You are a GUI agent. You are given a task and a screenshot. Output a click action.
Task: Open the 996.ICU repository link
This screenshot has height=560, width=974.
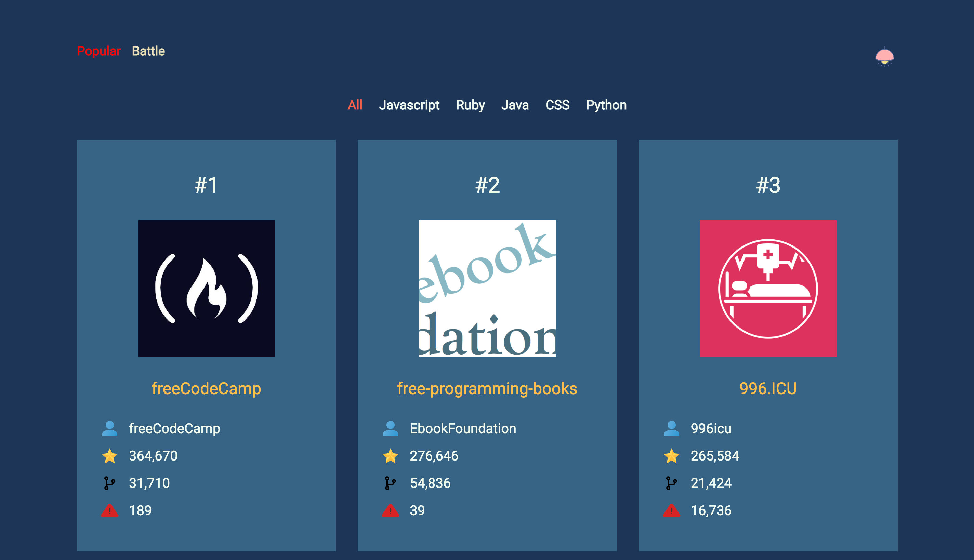768,389
